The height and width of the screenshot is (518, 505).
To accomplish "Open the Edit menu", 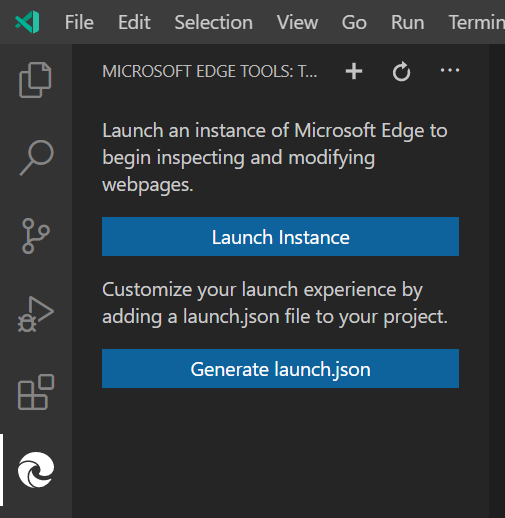I will (x=134, y=22).
